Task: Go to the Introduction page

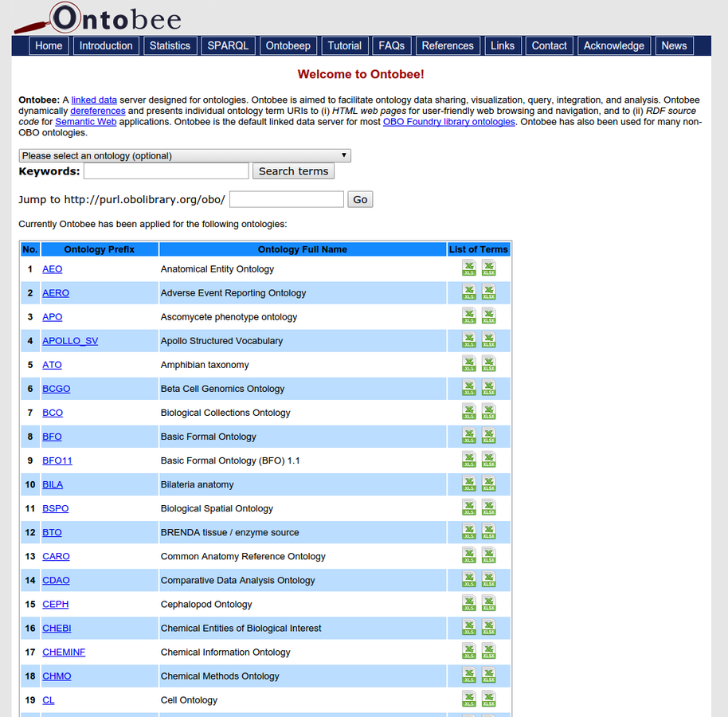Action: click(106, 46)
